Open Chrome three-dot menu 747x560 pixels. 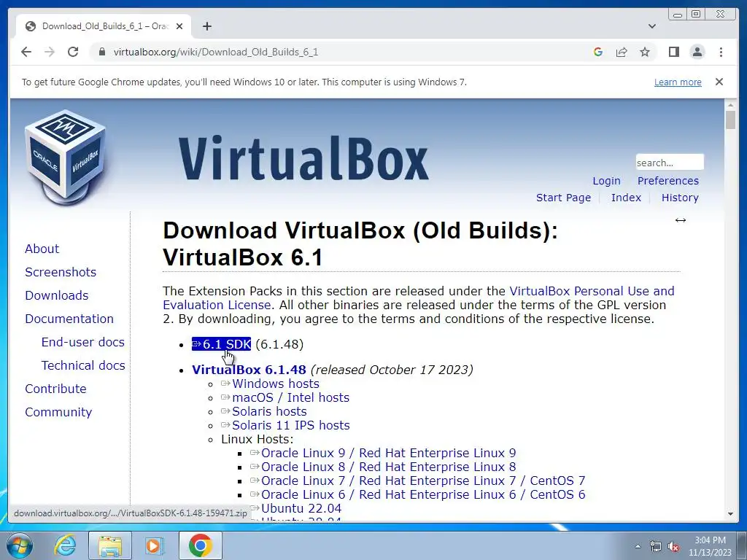tap(721, 52)
